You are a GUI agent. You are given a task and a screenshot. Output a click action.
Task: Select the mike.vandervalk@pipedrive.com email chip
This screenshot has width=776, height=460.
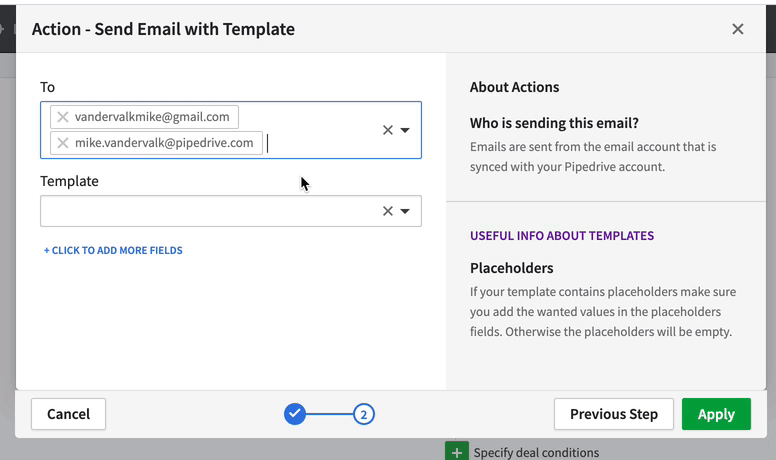coord(164,143)
